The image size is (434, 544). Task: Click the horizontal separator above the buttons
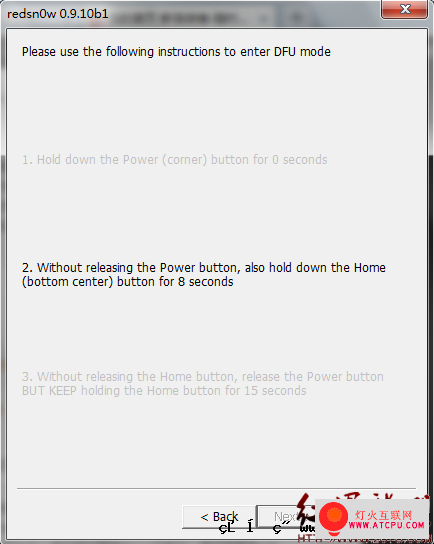pos(216,488)
